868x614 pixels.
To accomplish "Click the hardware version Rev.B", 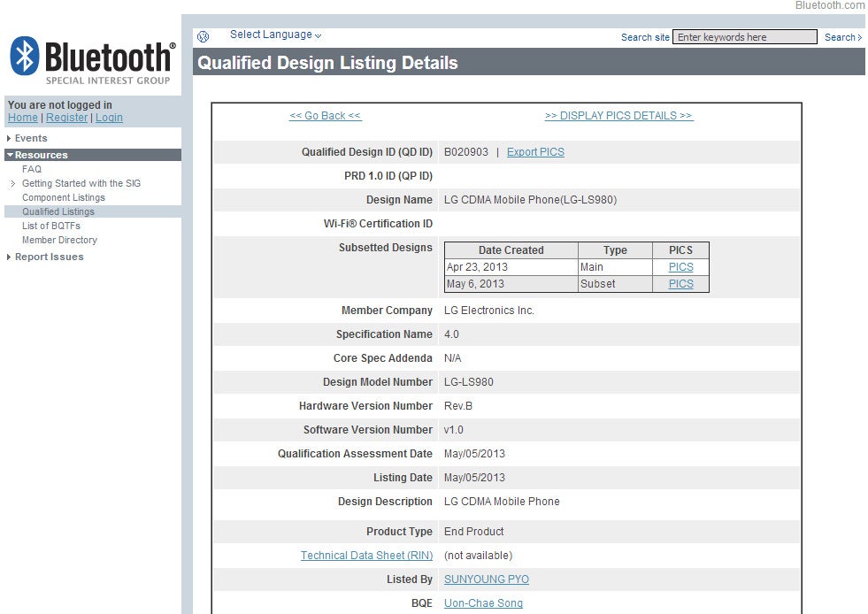I will (x=457, y=406).
